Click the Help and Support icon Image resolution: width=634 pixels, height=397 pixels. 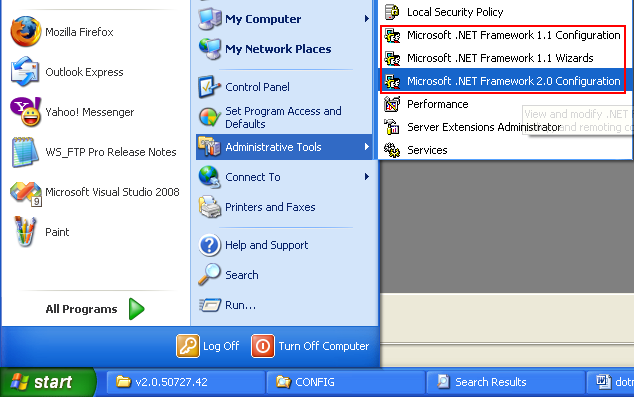(209, 245)
